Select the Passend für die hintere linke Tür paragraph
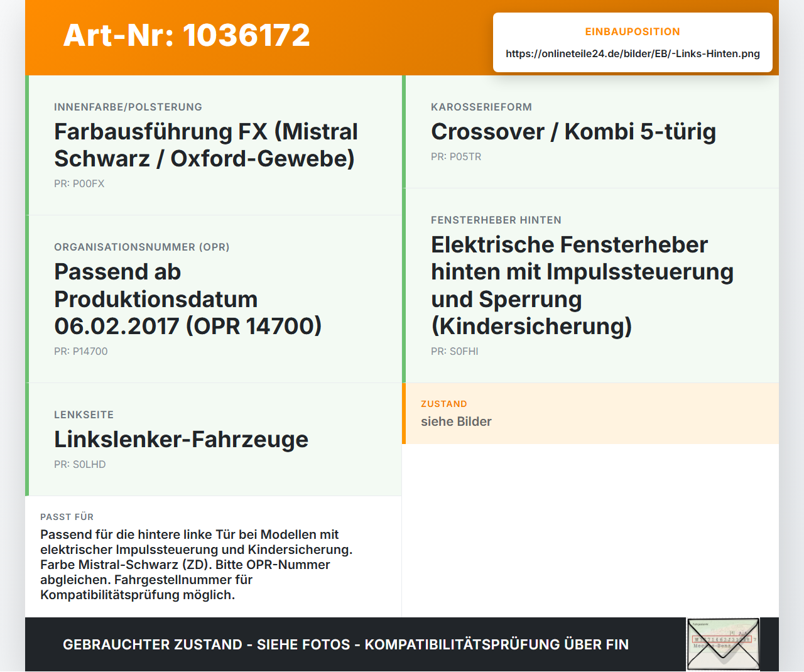Screen dimensions: 804x672 point(197,565)
